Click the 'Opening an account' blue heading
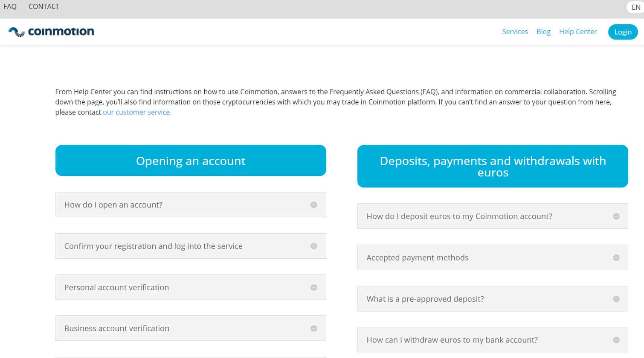 (x=191, y=161)
